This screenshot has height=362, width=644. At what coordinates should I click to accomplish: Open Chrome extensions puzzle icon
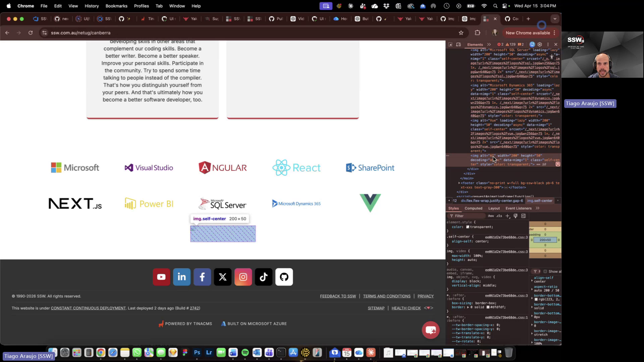[478, 33]
